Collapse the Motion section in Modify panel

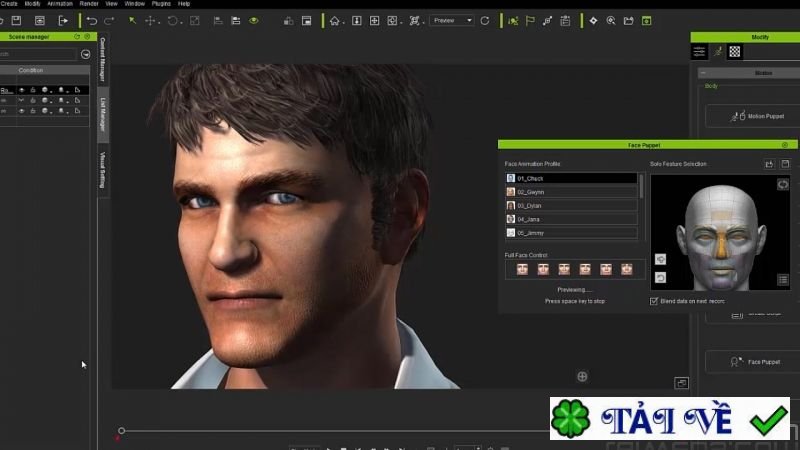(x=704, y=73)
